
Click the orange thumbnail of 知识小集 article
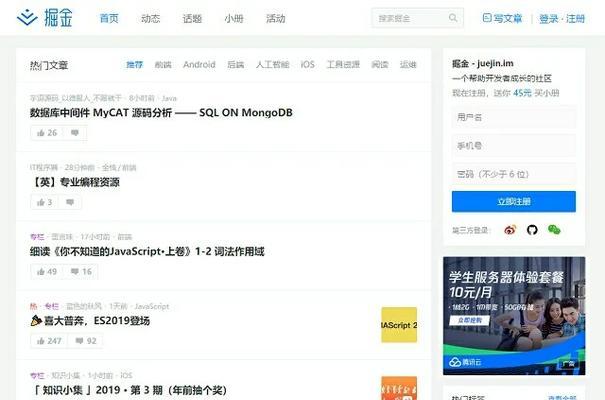[x=399, y=388]
